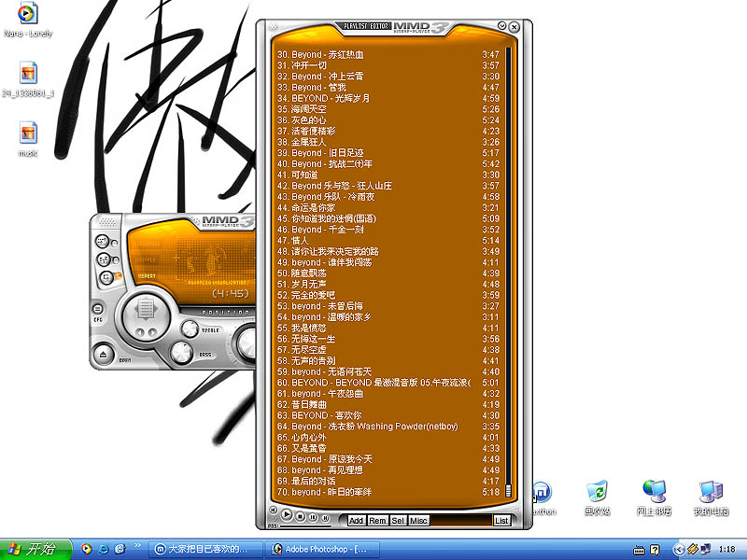
Task: Open the Rem menu in the playlist editor
Action: point(377,521)
